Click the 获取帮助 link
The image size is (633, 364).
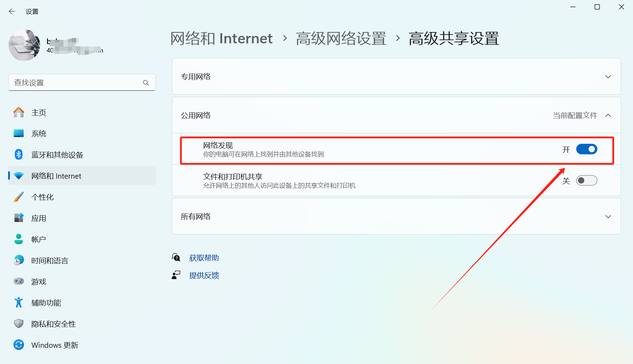(x=204, y=258)
